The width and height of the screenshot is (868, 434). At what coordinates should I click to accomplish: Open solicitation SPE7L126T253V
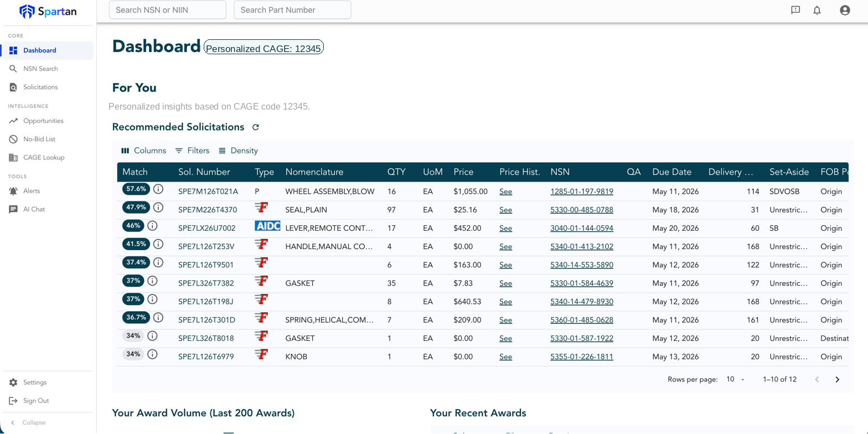click(x=206, y=246)
